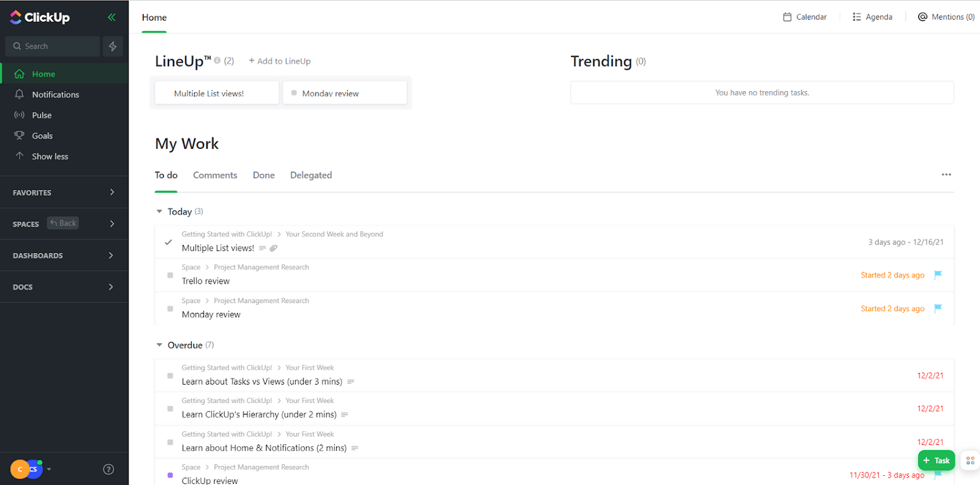The height and width of the screenshot is (485, 980).
Task: Open Pulse from sidebar
Action: click(x=42, y=115)
